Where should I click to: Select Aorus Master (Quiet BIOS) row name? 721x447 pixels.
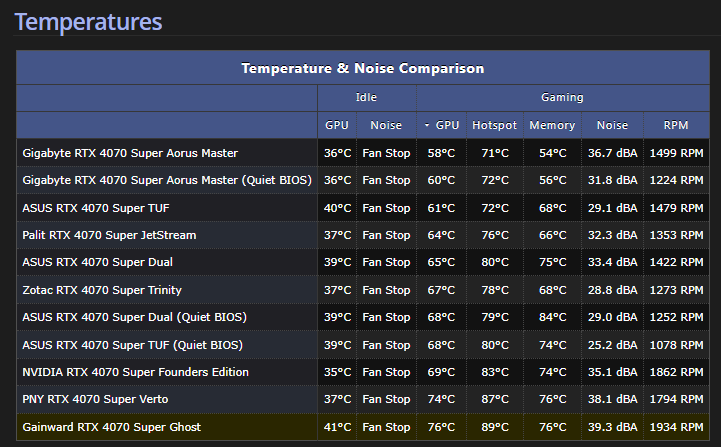pos(167,180)
